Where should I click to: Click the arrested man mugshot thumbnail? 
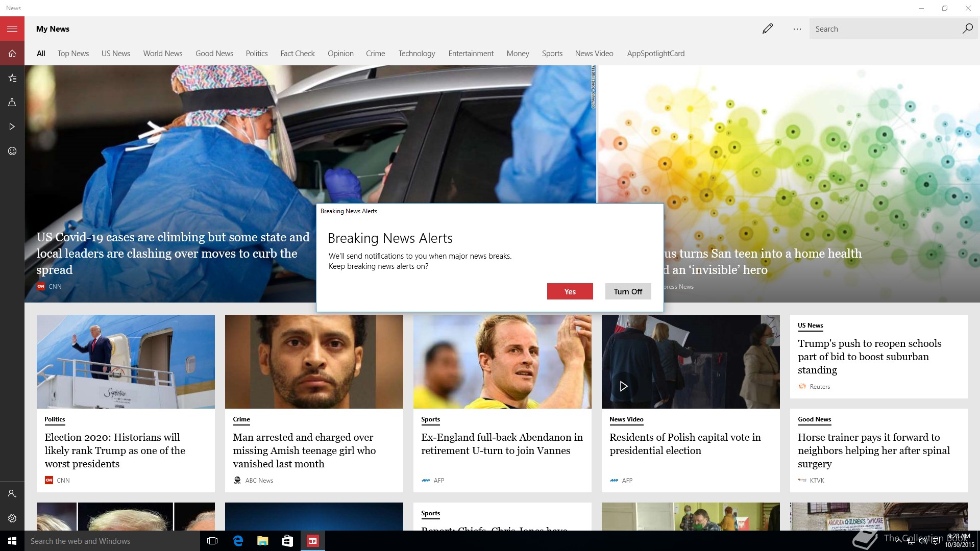(314, 362)
